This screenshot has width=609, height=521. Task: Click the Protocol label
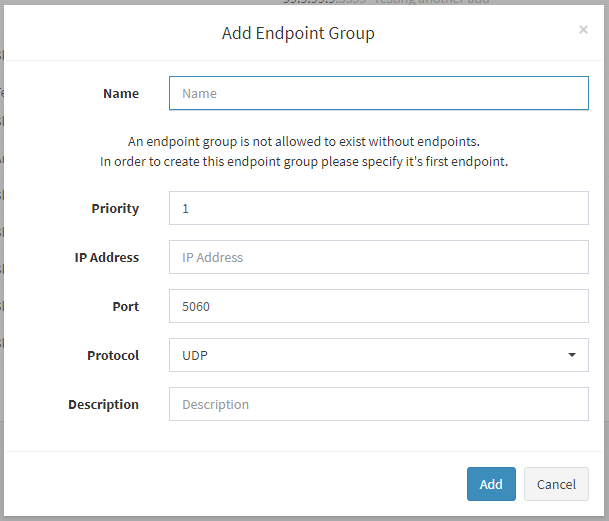[x=113, y=355]
